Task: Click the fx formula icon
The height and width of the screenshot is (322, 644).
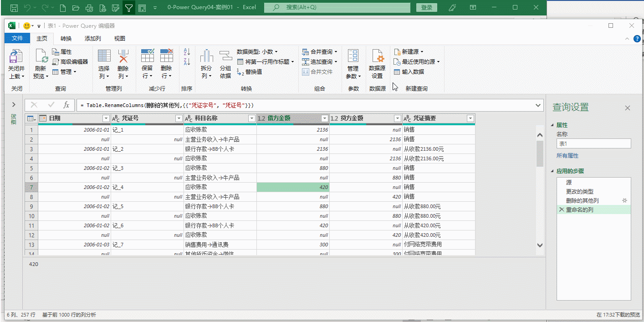Action: (x=66, y=105)
